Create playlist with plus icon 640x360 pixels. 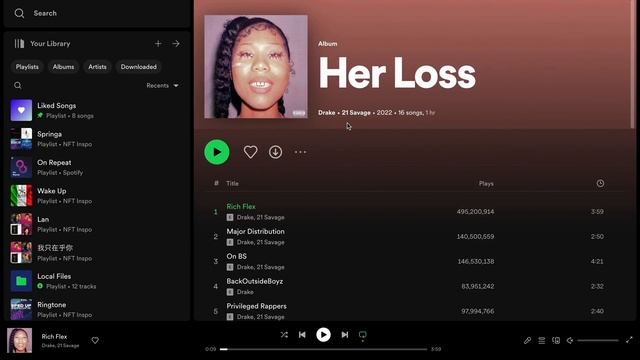[x=158, y=43]
